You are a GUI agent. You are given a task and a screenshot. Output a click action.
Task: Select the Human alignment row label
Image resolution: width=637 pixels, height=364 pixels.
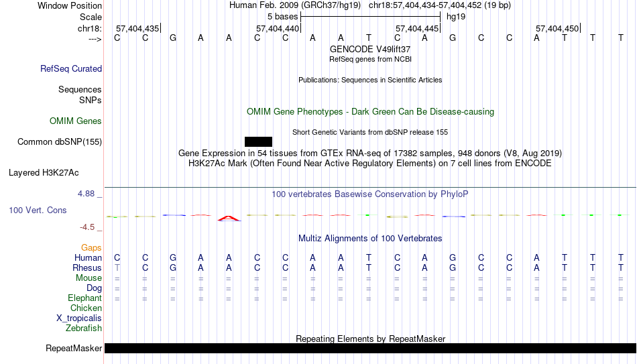pos(88,257)
